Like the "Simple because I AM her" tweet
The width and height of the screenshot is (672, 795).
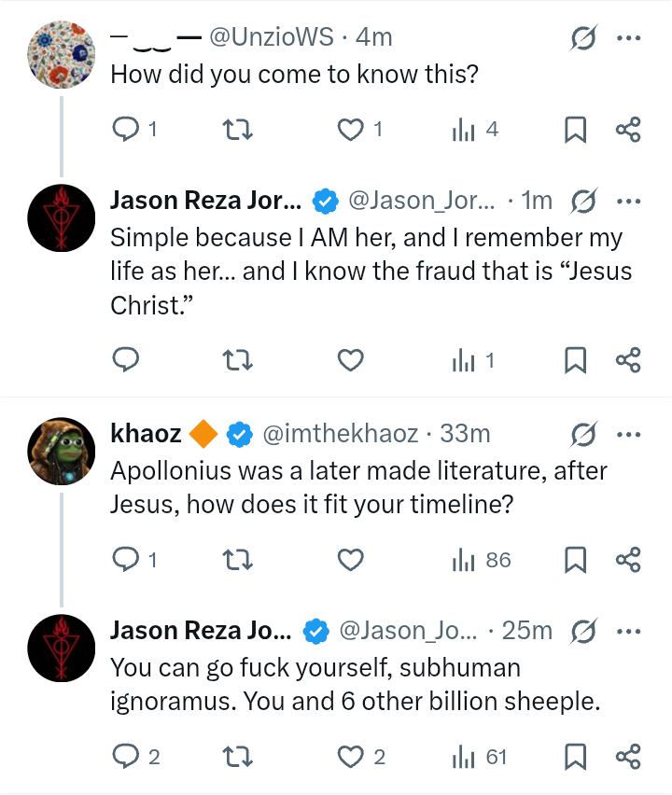349,359
